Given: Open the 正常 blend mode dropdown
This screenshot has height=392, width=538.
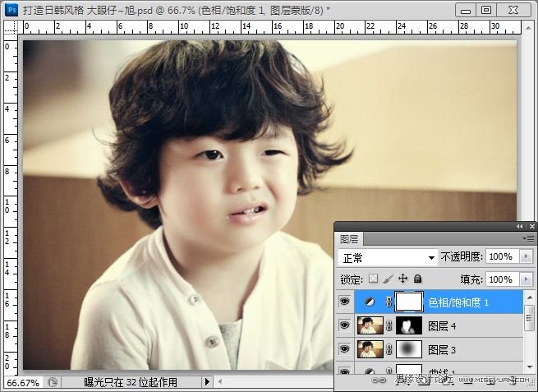Looking at the screenshot, I should 388,257.
